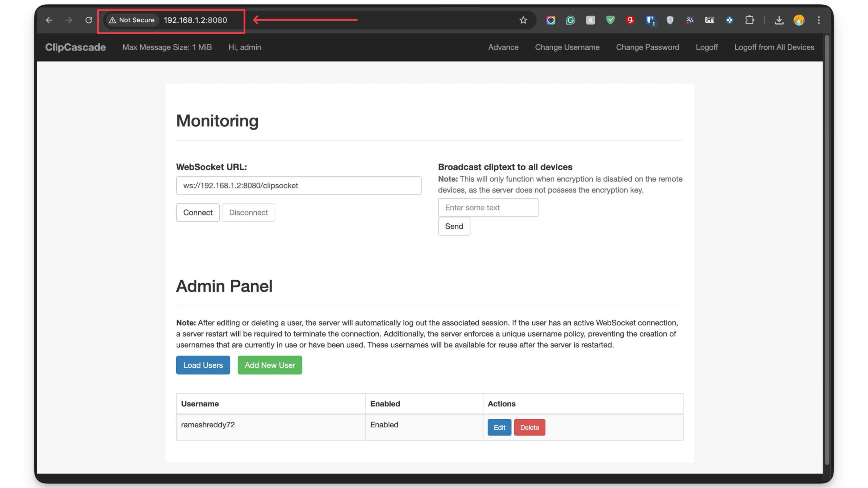Click the blue Load Users button
This screenshot has width=868, height=488.
(203, 365)
